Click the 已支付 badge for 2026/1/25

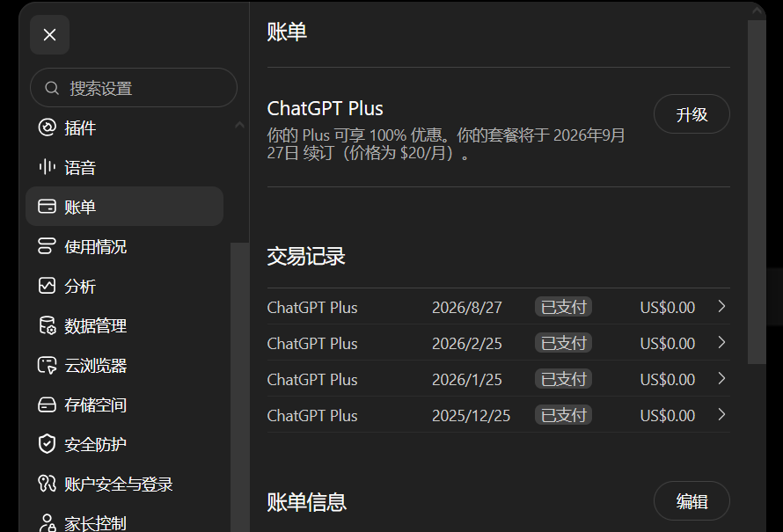point(563,378)
